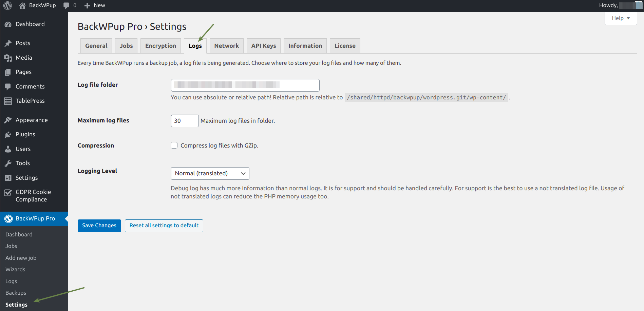644x311 pixels.
Task: Click the Settings submenu link under BackWPup Pro
Action: (x=16, y=305)
